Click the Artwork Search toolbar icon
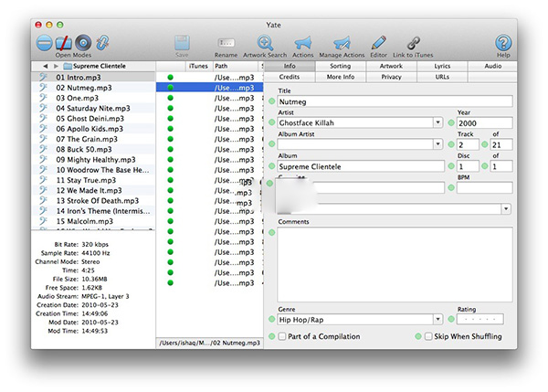The image size is (548, 392). 265,42
